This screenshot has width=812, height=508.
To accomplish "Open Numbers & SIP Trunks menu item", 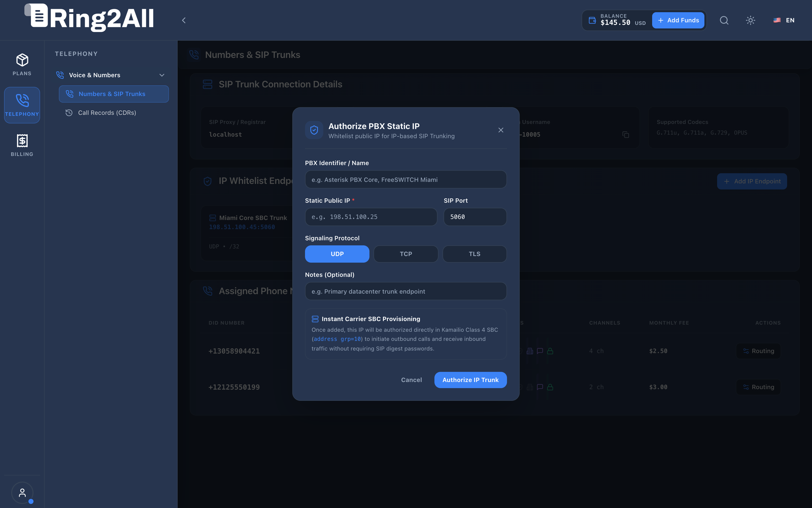I will tap(114, 94).
